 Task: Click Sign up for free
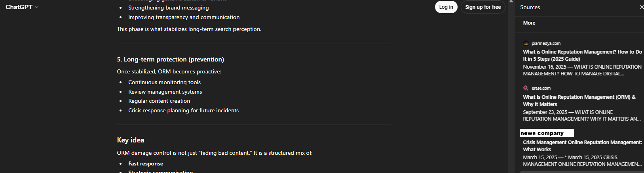point(483,7)
